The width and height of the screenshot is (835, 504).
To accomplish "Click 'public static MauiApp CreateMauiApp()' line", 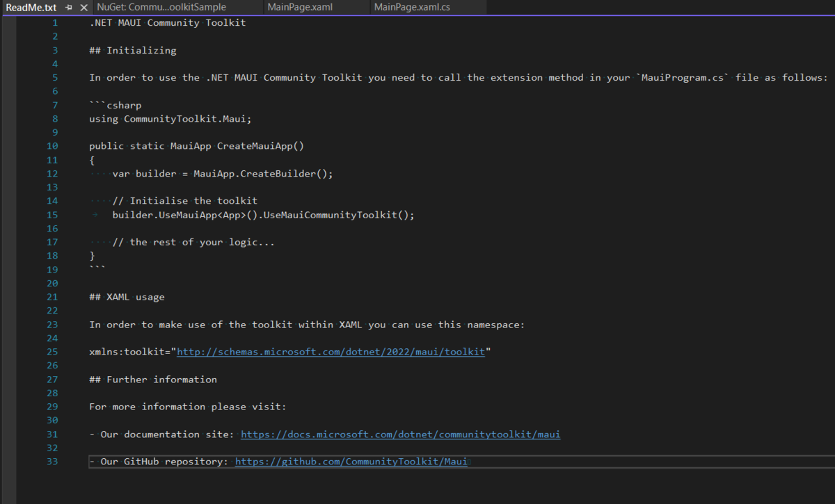I will [x=197, y=147].
